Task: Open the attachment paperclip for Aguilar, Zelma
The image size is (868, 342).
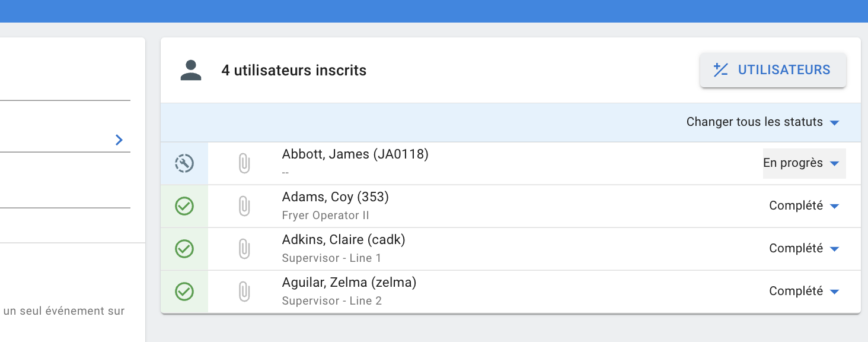Action: click(244, 292)
